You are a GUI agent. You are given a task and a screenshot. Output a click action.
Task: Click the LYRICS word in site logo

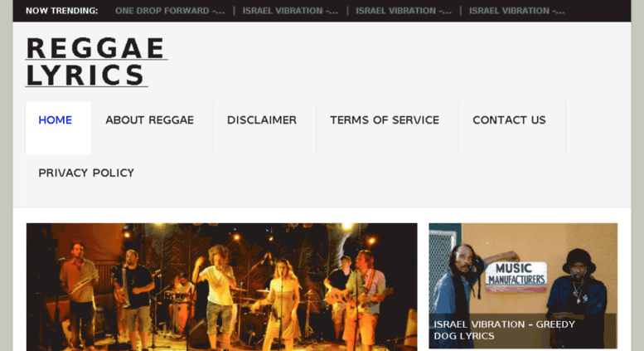pyautogui.click(x=86, y=76)
